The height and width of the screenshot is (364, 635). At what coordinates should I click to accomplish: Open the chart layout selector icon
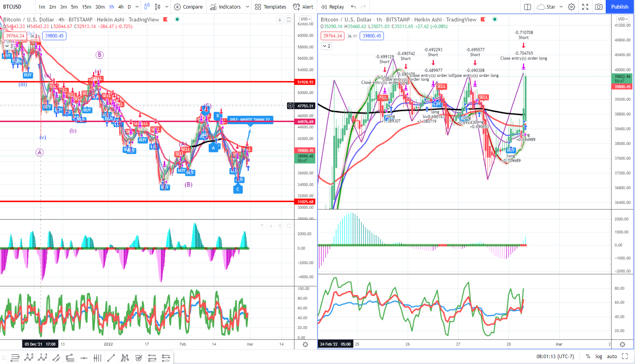point(528,7)
